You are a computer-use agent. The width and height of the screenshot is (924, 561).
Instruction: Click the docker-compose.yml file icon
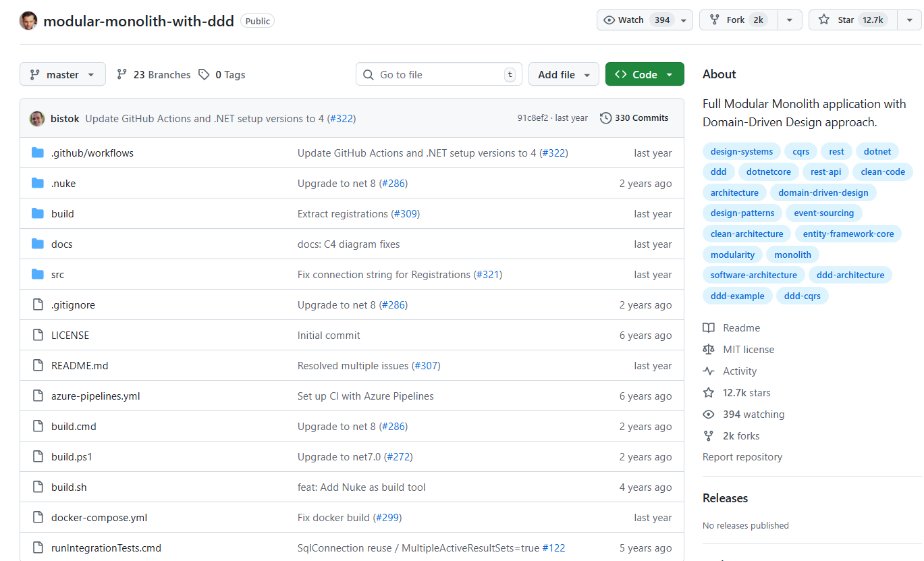pyautogui.click(x=38, y=518)
